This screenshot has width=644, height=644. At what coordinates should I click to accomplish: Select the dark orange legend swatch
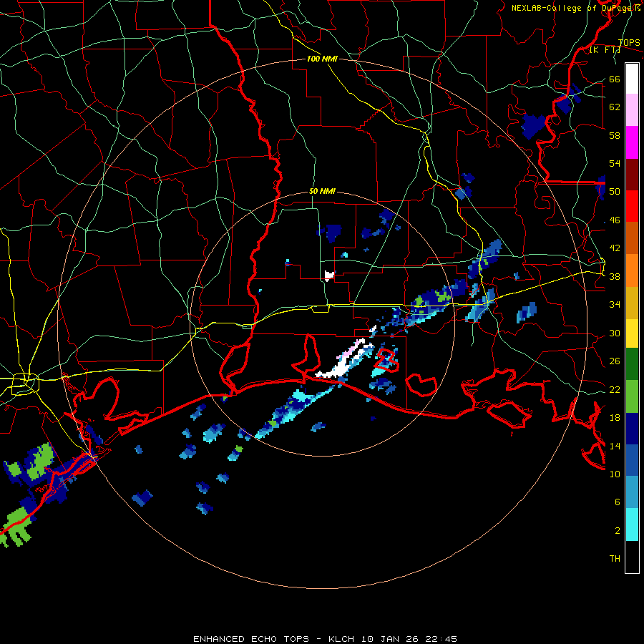point(632,238)
